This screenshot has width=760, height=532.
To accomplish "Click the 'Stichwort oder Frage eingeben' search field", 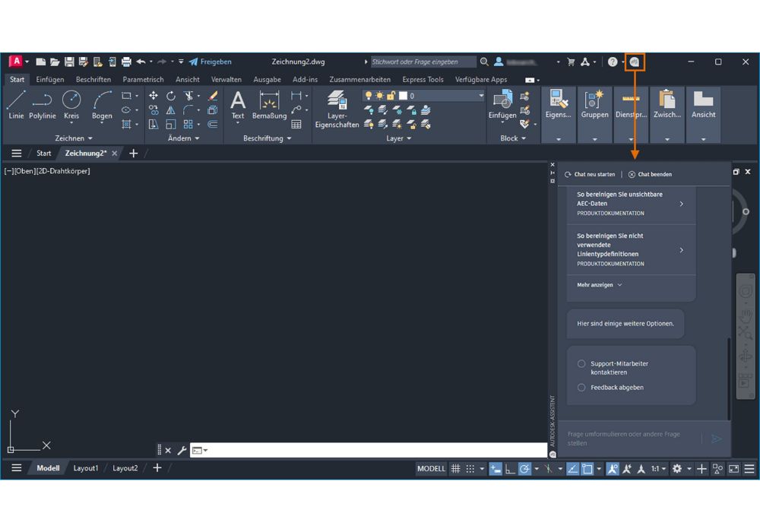I will 423,62.
